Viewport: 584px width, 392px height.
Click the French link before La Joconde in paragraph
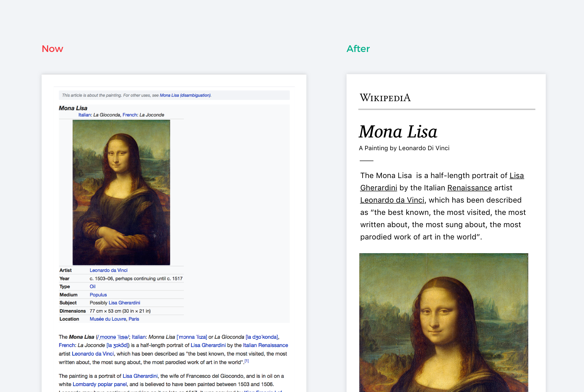[x=67, y=345]
